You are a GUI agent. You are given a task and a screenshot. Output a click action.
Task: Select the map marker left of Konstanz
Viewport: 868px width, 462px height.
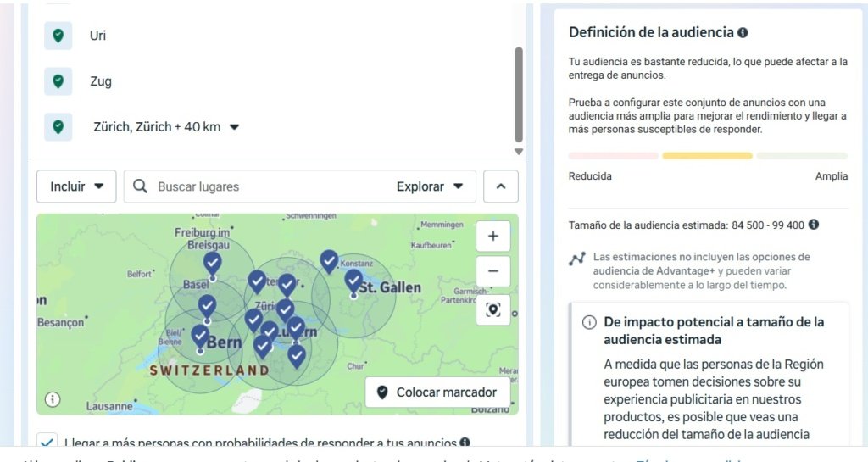point(329,260)
